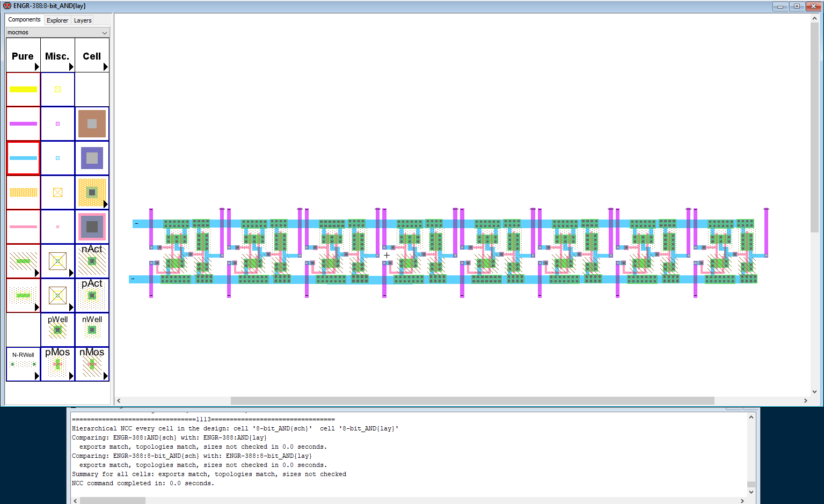Select the magenta metal arc

23,123
